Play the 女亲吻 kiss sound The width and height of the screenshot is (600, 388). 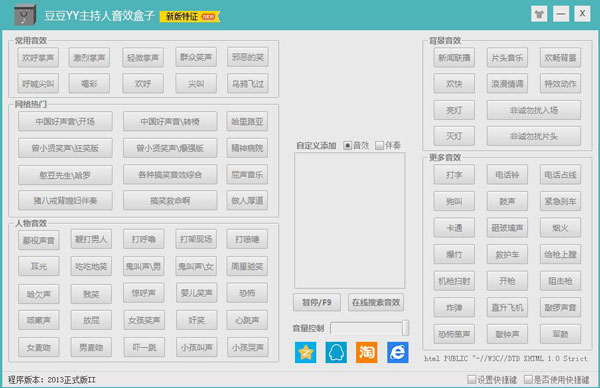39,347
